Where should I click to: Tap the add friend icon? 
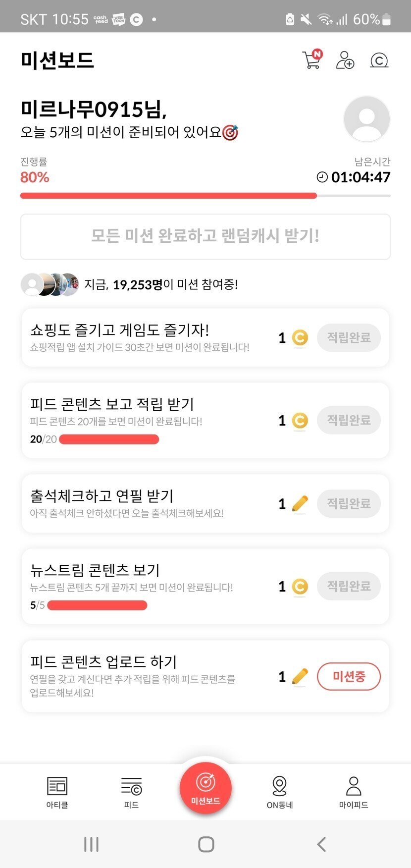[x=345, y=60]
